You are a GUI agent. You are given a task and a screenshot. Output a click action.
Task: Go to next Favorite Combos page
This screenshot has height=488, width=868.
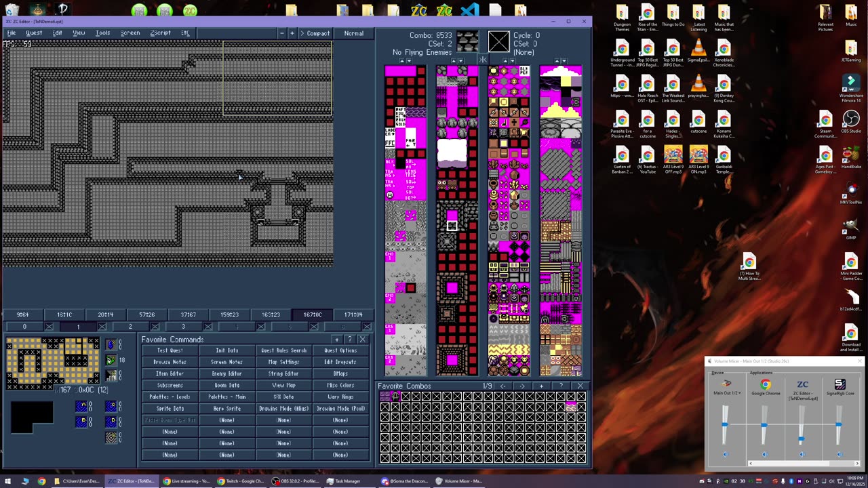521,386
